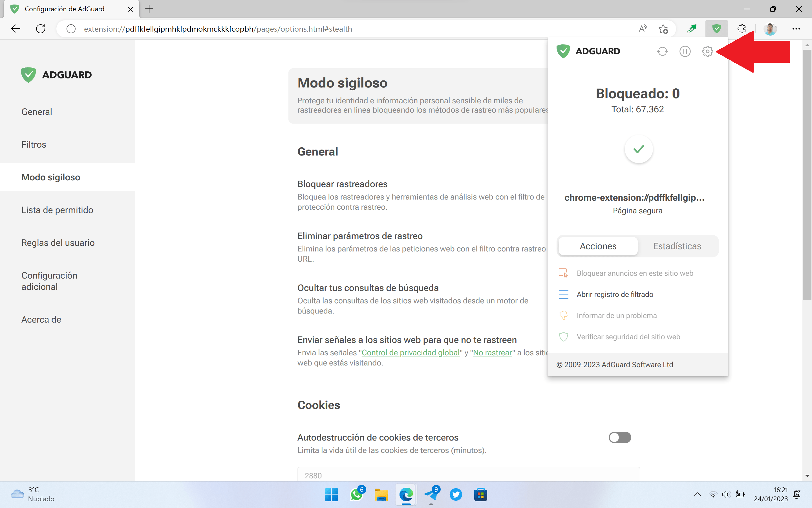The height and width of the screenshot is (508, 812).
Task: Open WhatsApp from the taskbar
Action: [x=357, y=494]
